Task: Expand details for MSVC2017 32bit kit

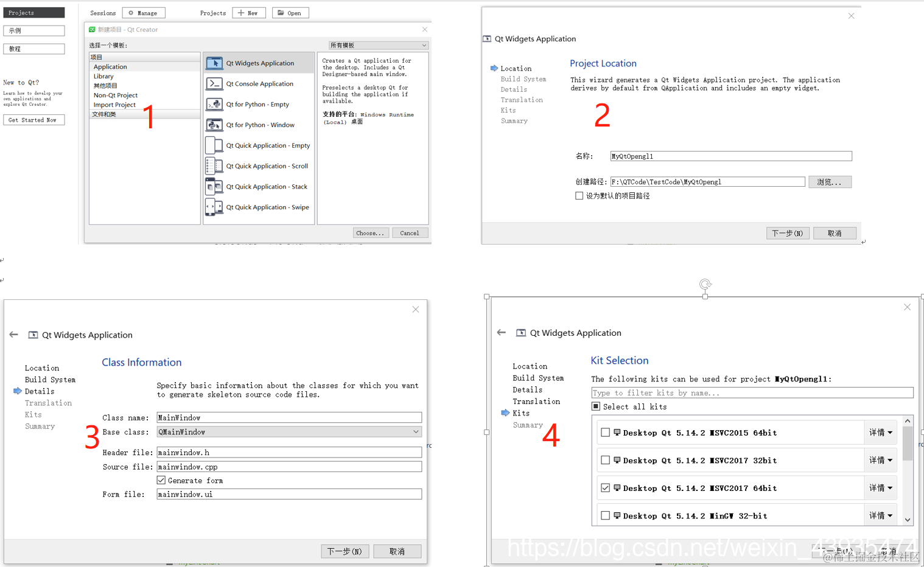Action: (x=880, y=461)
